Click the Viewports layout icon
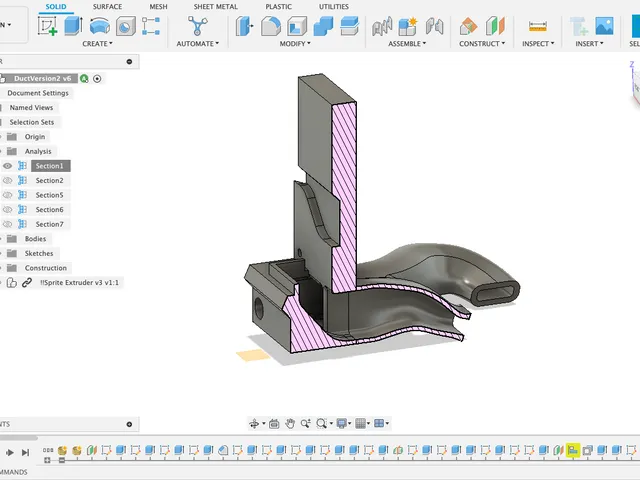This screenshot has height=480, width=640. pos(379,423)
